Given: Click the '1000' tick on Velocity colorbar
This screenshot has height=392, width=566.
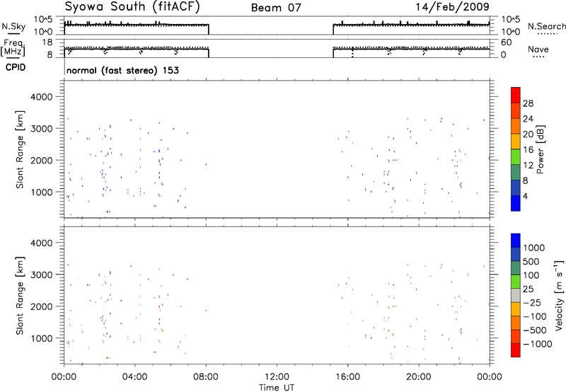Looking at the screenshot, I should tap(534, 248).
